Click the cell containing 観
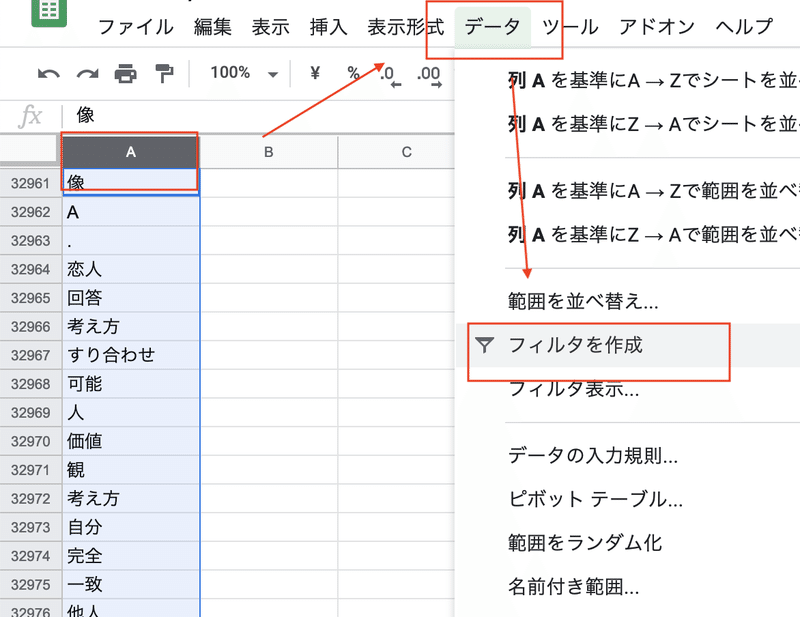This screenshot has width=800, height=617. pyautogui.click(x=131, y=470)
